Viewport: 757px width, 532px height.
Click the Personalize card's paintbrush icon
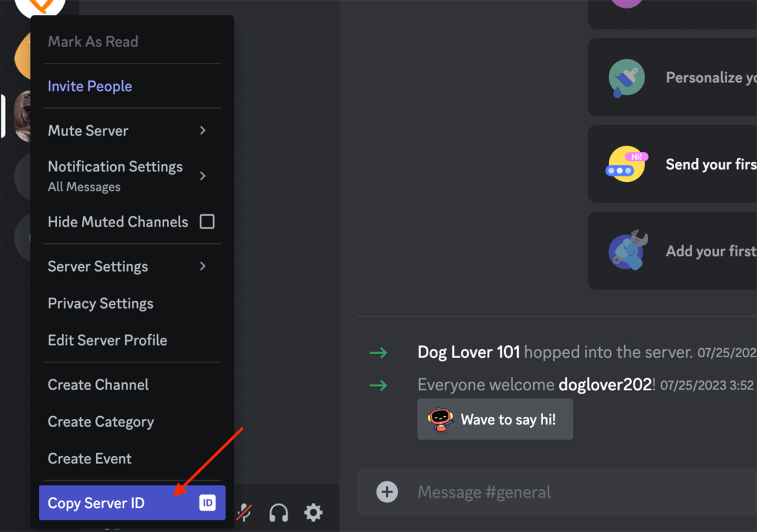pyautogui.click(x=626, y=77)
